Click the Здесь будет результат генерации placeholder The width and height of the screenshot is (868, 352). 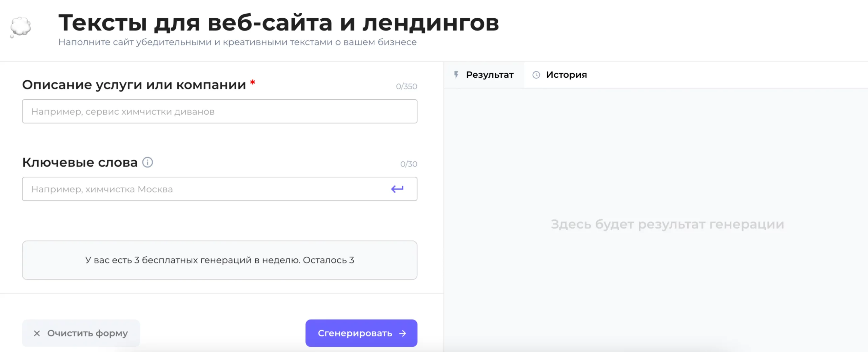click(x=667, y=224)
